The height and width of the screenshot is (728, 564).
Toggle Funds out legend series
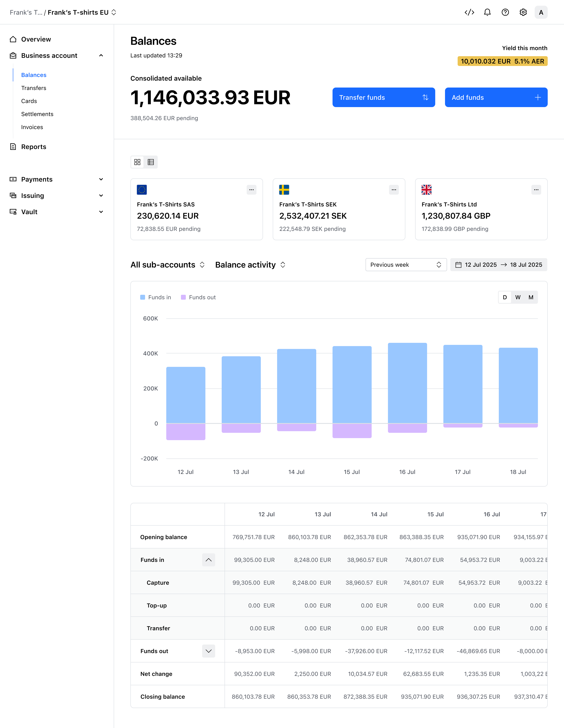pyautogui.click(x=198, y=297)
